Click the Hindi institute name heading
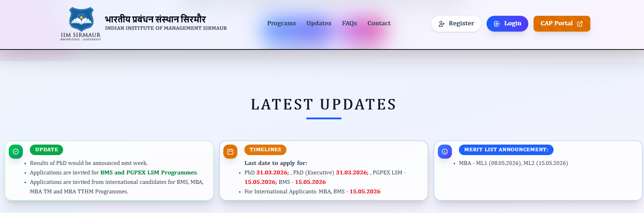This screenshot has width=644, height=213. click(x=155, y=19)
